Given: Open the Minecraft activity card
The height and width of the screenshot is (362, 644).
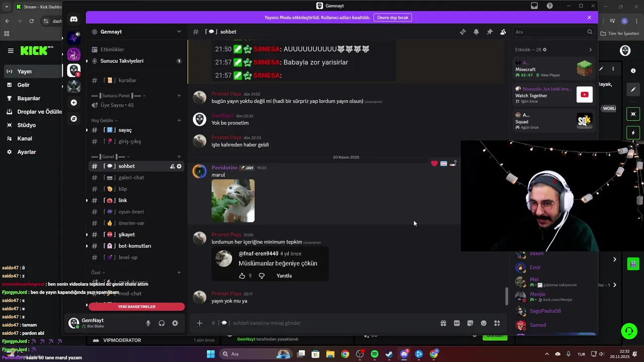Looking at the screenshot, I should [553, 69].
